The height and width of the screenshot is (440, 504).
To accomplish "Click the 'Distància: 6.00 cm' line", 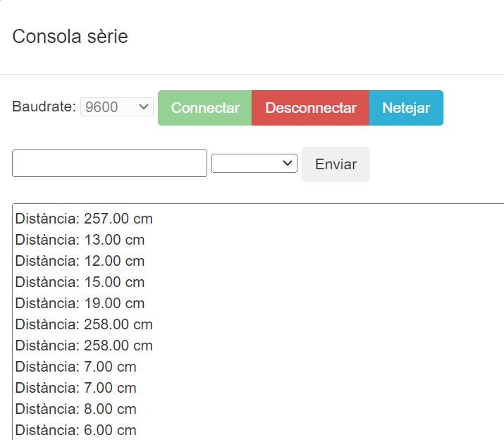I will click(76, 430).
